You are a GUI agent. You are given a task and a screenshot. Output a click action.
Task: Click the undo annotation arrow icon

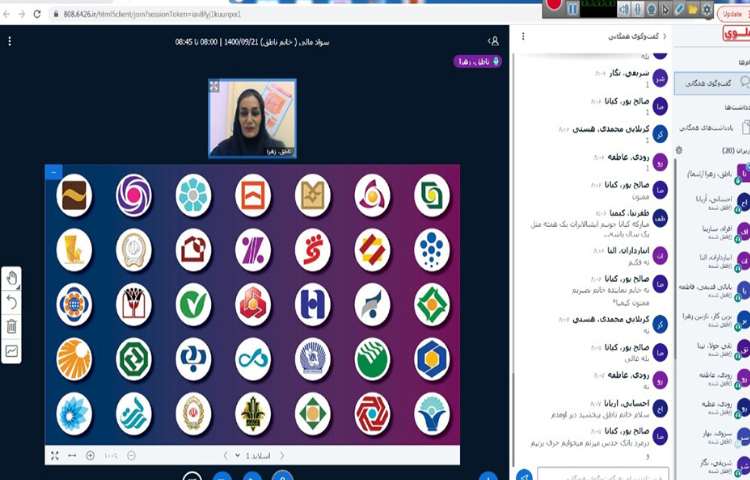(x=12, y=301)
